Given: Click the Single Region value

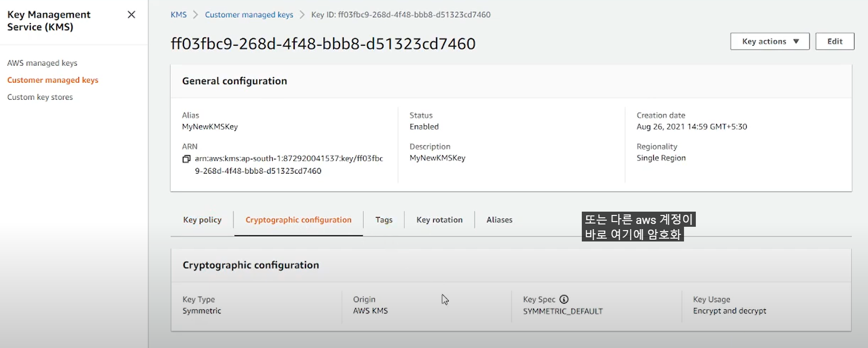Looking at the screenshot, I should 661,158.
